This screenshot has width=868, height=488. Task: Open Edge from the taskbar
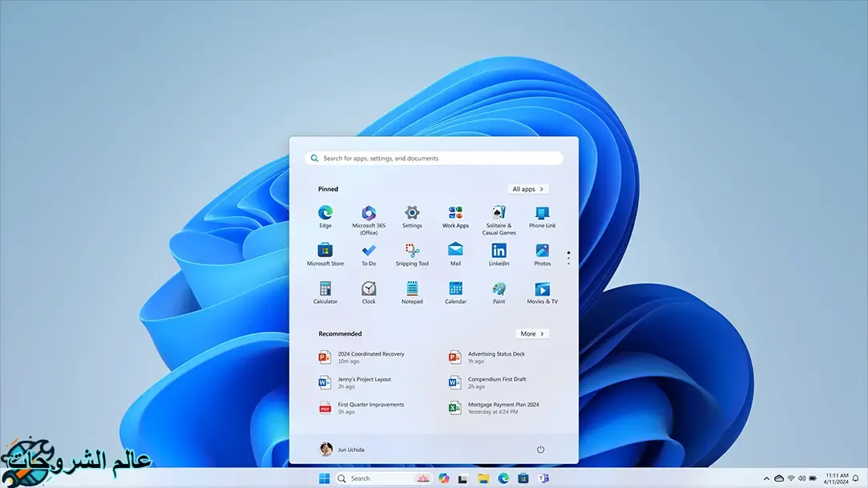pos(503,478)
